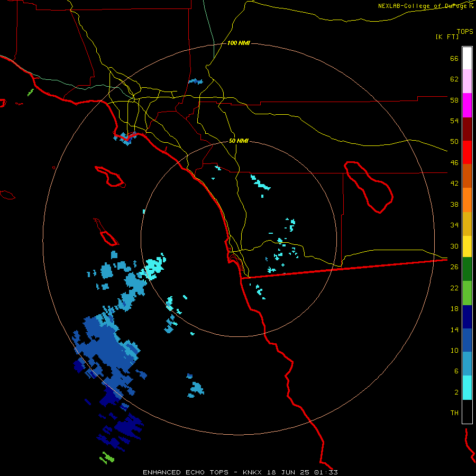476x476 pixels.
Task: Click the magenta legend swatch
Action: 467,105
